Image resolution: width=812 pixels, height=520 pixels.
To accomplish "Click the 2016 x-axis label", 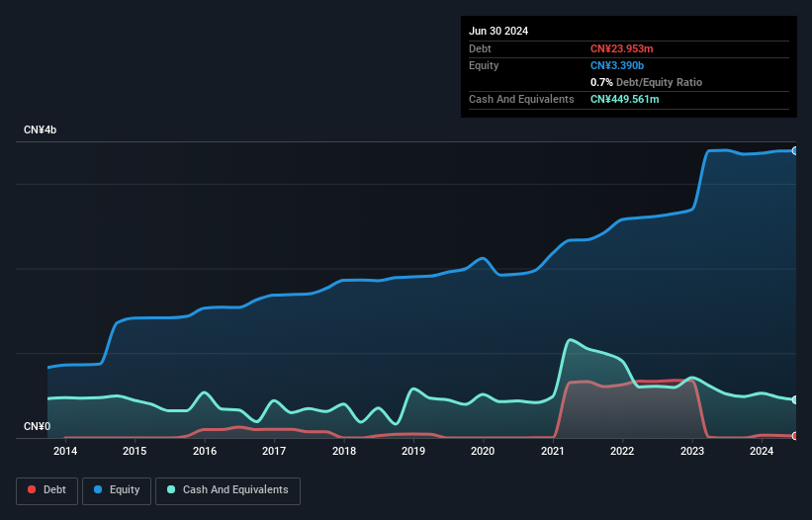I will point(205,451).
